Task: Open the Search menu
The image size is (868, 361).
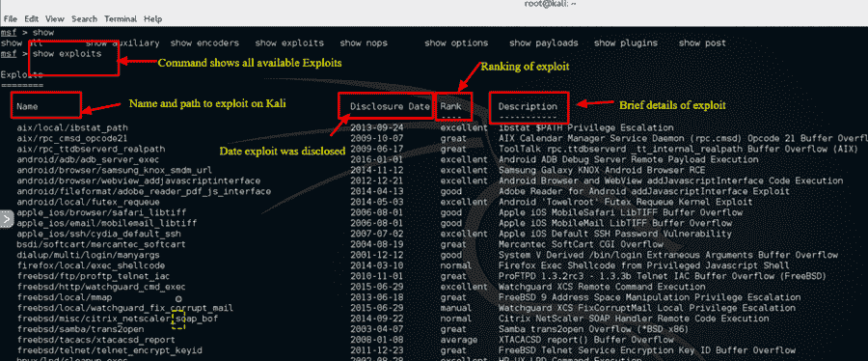Action: click(84, 19)
